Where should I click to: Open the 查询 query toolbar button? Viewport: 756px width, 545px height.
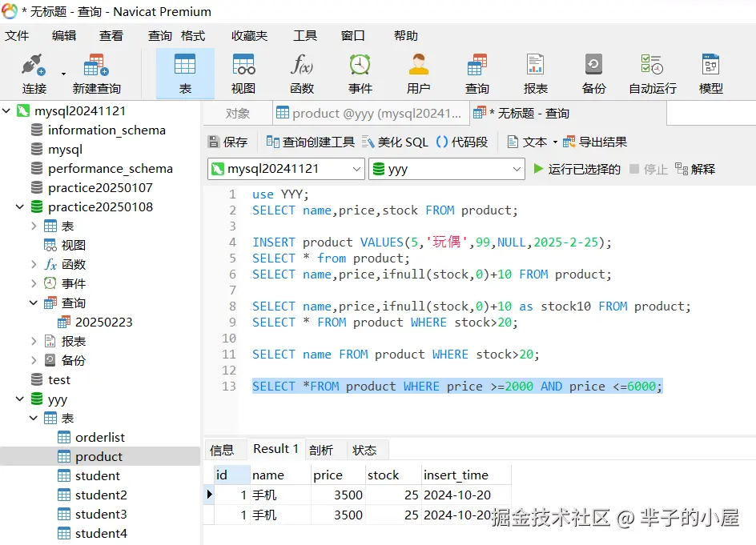point(477,74)
